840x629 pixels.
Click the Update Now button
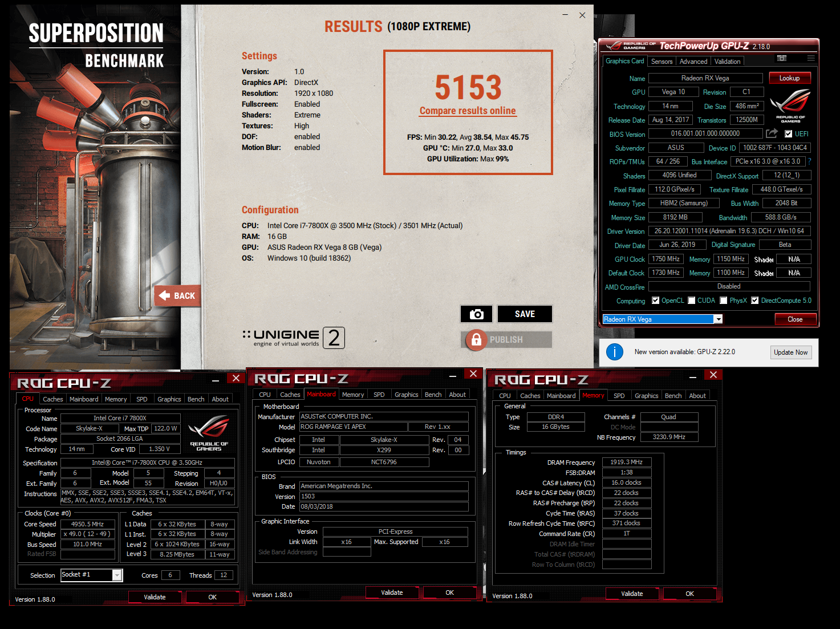click(x=791, y=352)
